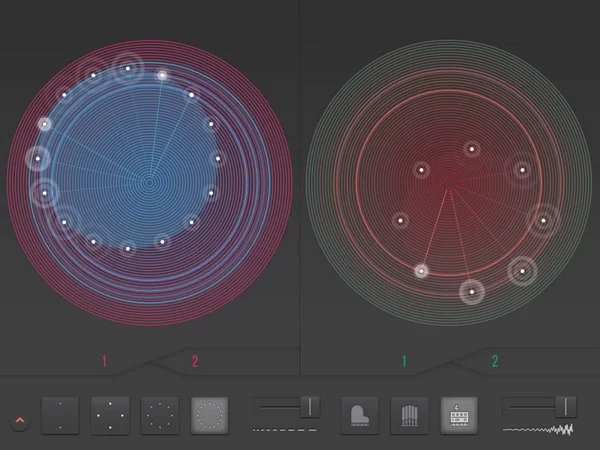Choose the pipe organ instrument icon
This screenshot has width=600, height=450.
[409, 415]
